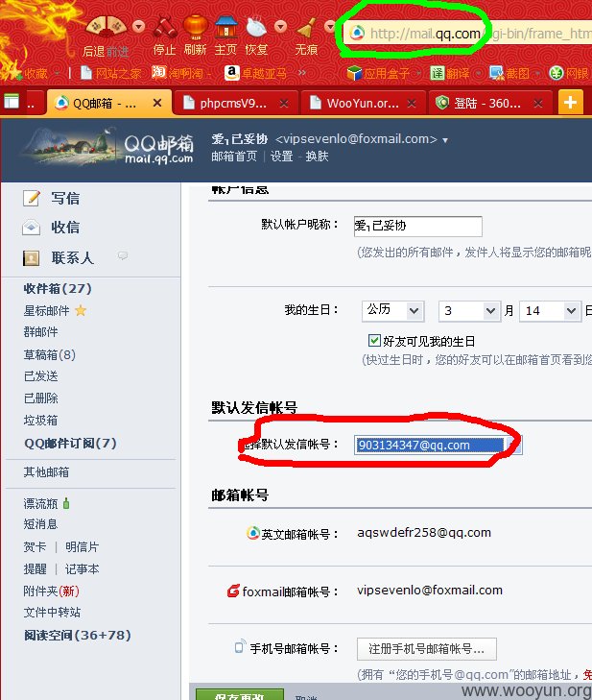Viewport: 592px width, 700px height.
Task: Open the 垃圾箱 trash folder
Action: 40,420
